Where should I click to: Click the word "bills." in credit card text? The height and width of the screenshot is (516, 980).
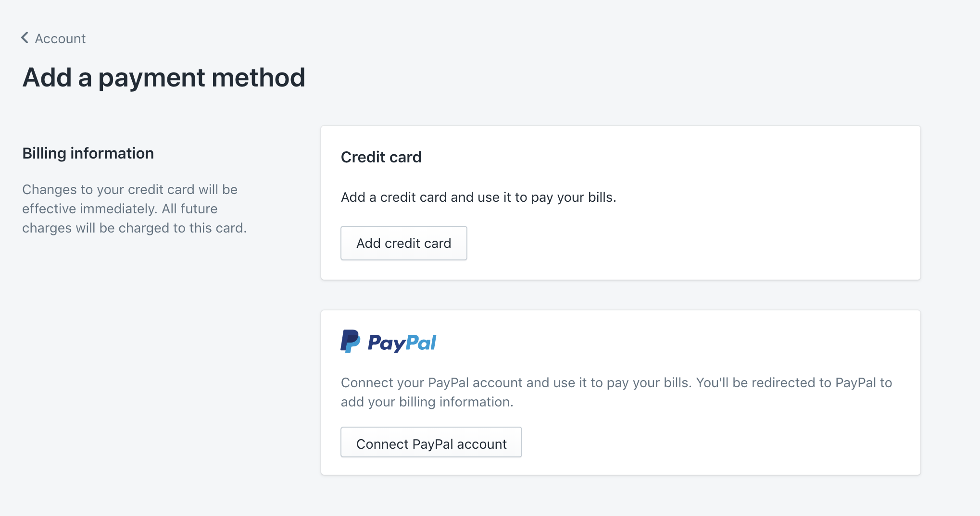[x=602, y=197]
